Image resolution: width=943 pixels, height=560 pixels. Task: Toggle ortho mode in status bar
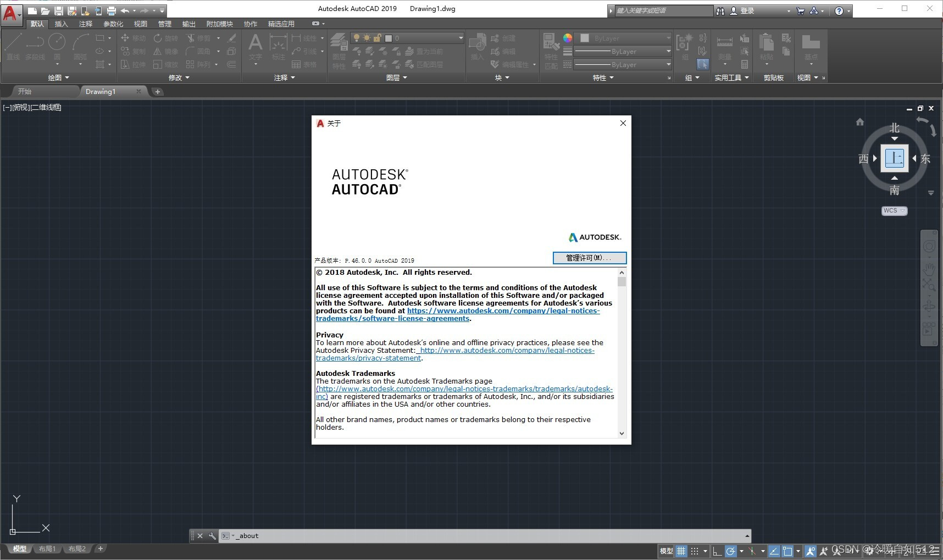pos(717,551)
